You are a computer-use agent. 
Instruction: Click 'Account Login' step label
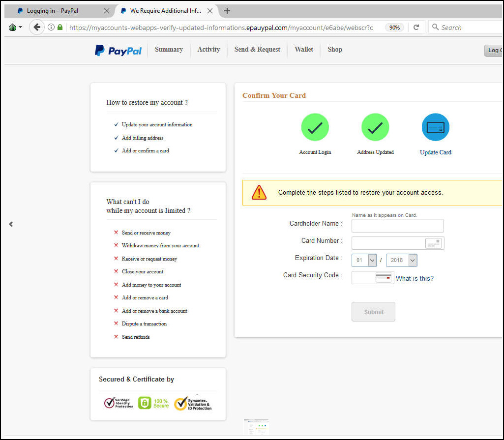315,152
